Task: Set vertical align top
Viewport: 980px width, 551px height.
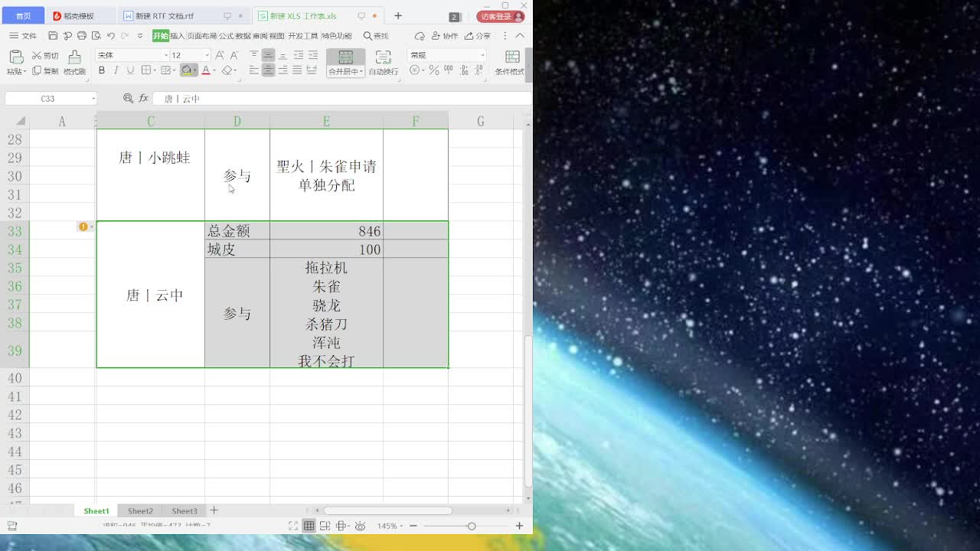Action: click(253, 55)
